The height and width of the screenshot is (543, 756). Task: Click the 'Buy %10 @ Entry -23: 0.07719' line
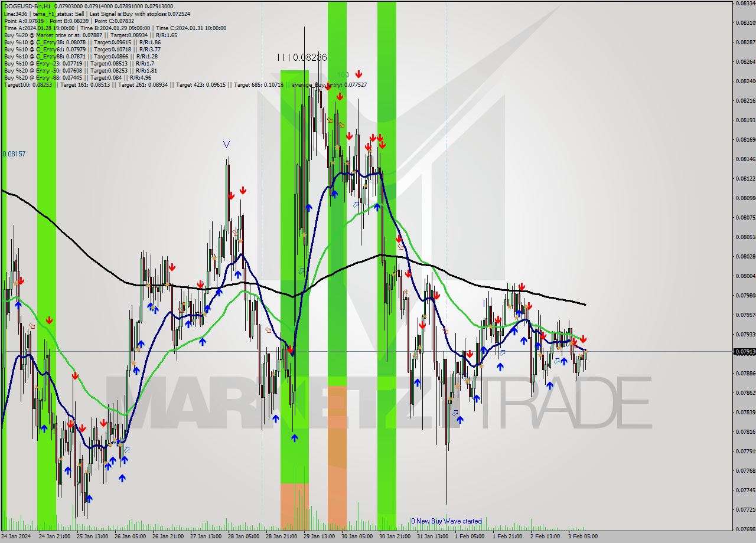pyautogui.click(x=79, y=63)
